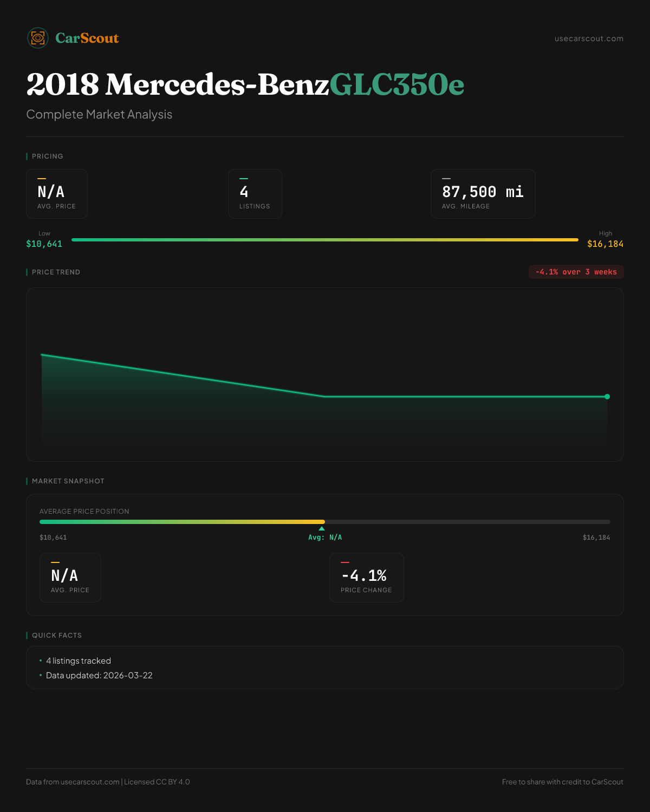Click the $10,641 low price label

click(44, 244)
